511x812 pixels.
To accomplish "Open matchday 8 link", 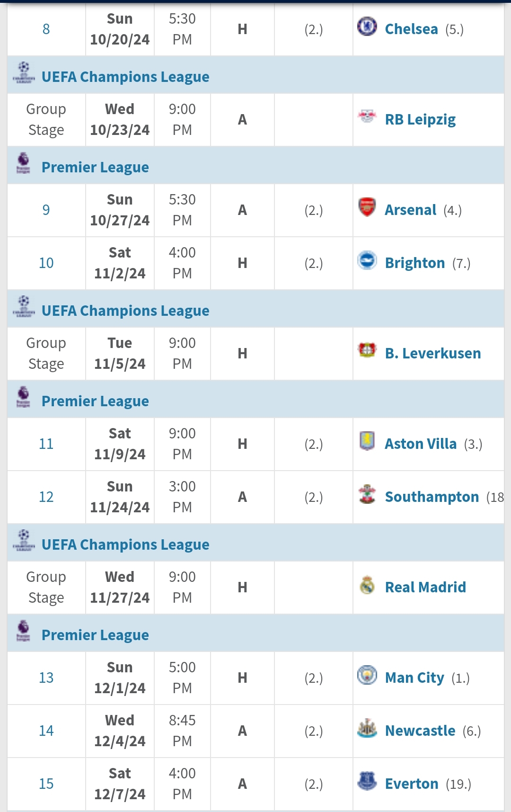I will [46, 29].
